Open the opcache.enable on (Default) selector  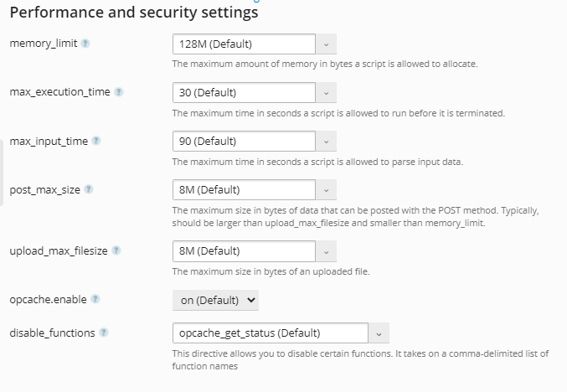tap(215, 300)
